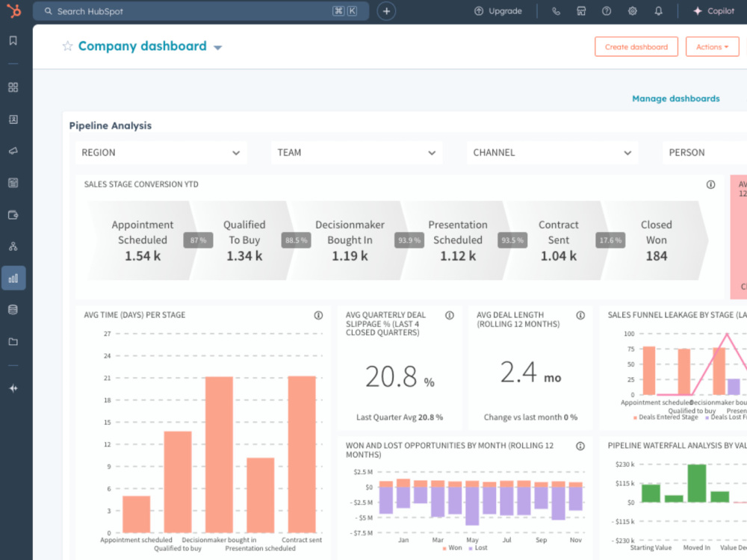This screenshot has height=560, width=747.
Task: Click the 87 % conversion badge
Action: [x=198, y=240]
